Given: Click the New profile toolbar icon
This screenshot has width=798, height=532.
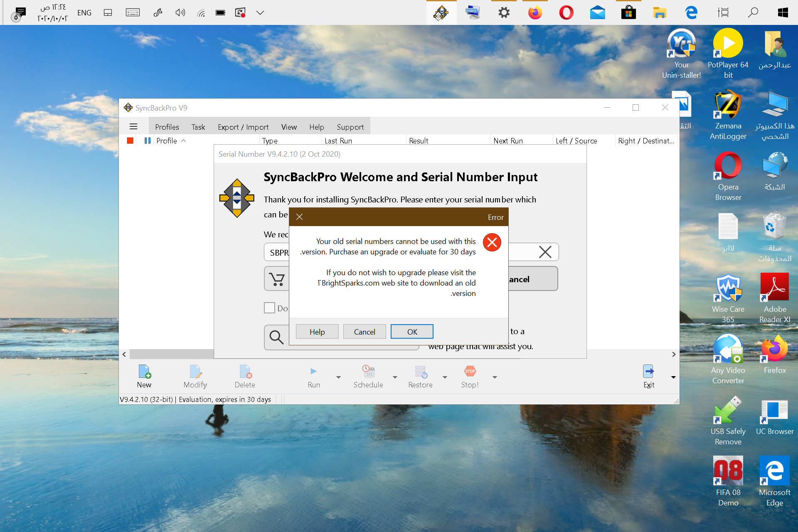Looking at the screenshot, I should coord(144,376).
